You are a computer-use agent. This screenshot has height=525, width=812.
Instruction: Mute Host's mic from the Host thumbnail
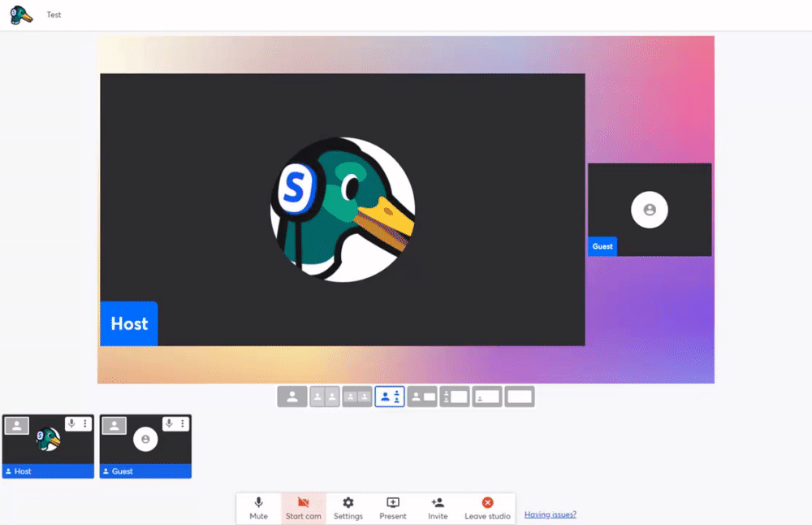(x=71, y=424)
